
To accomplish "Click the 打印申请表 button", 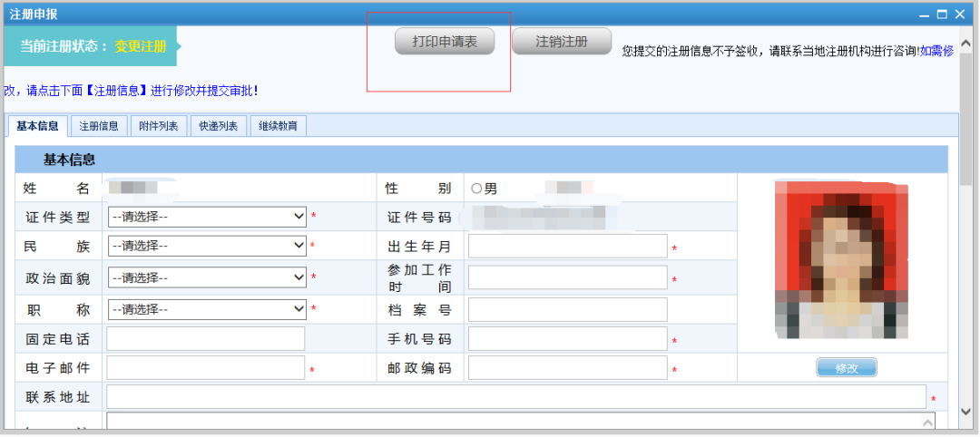I will 445,42.
